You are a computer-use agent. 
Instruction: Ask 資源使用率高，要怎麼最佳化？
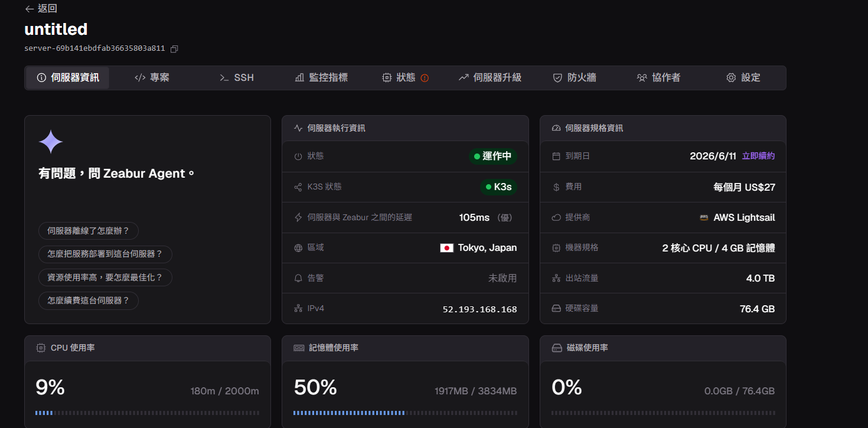[105, 277]
